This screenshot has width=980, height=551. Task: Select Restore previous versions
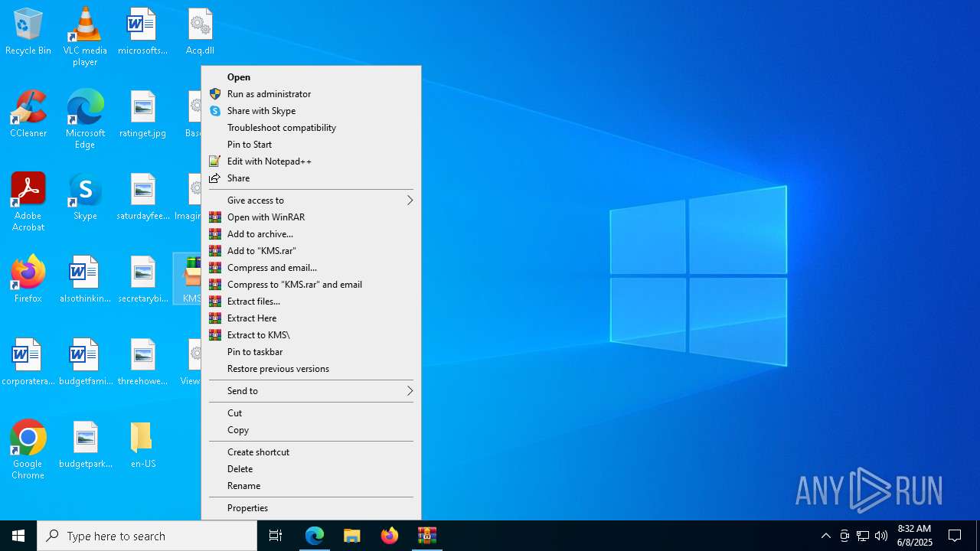coord(311,369)
